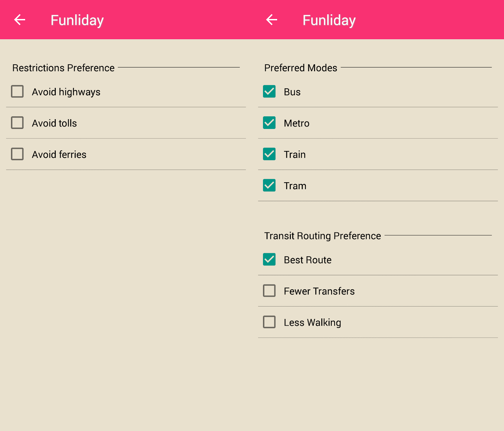Image resolution: width=504 pixels, height=431 pixels.
Task: Enable the Avoid highways checkbox
Action: pyautogui.click(x=17, y=91)
